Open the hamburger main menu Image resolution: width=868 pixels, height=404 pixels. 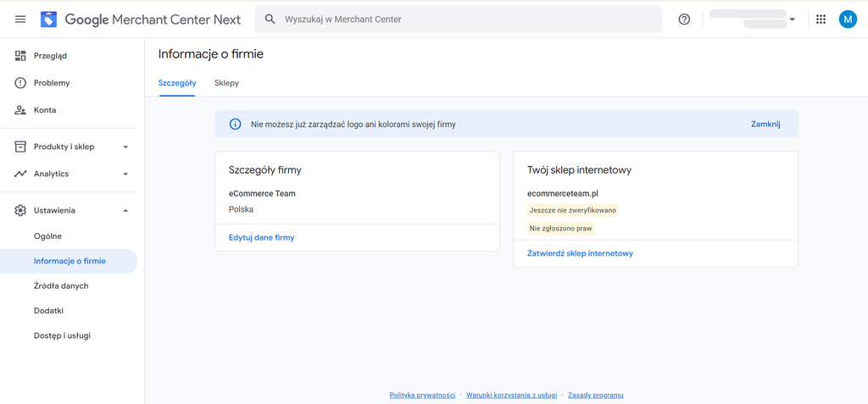pyautogui.click(x=20, y=19)
